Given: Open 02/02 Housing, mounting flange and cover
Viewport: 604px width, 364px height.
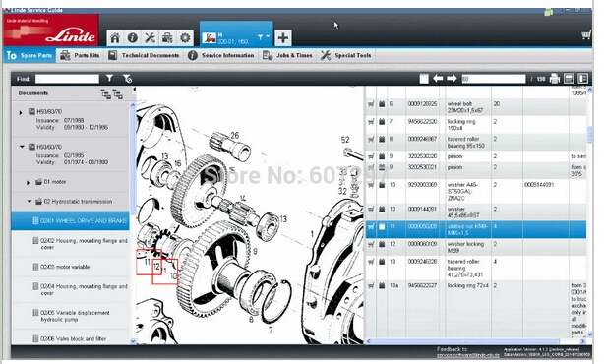Looking at the screenshot, I should pyautogui.click(x=71, y=244).
